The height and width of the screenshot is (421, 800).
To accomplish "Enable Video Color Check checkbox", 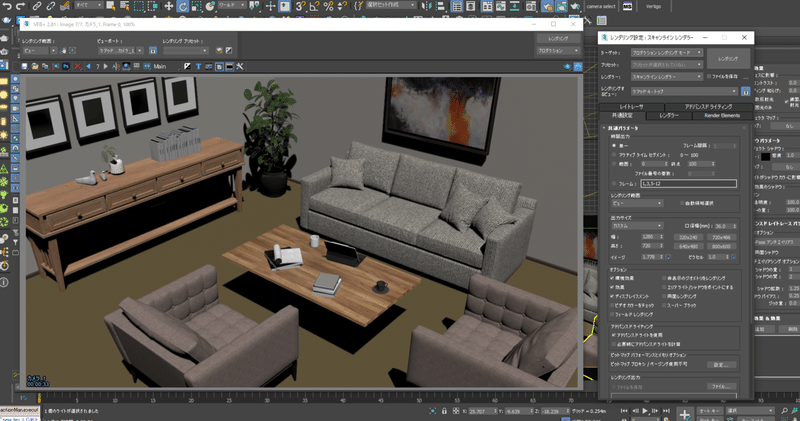I will pos(612,305).
